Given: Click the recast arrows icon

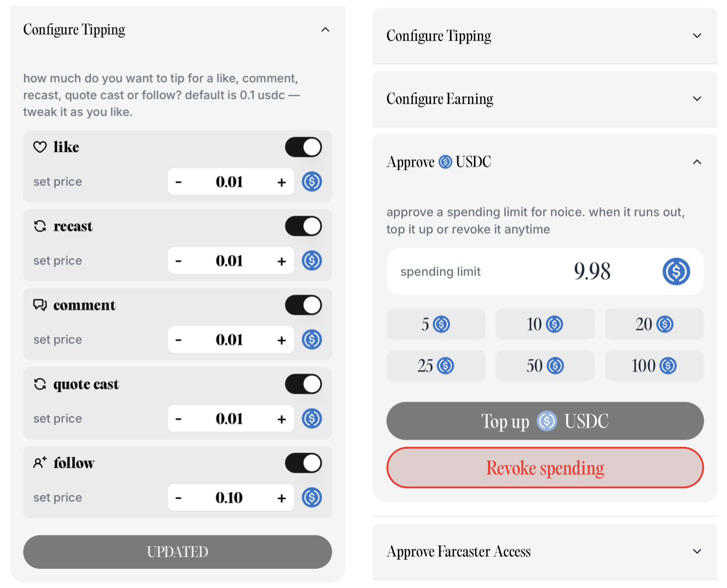Looking at the screenshot, I should click(x=40, y=226).
